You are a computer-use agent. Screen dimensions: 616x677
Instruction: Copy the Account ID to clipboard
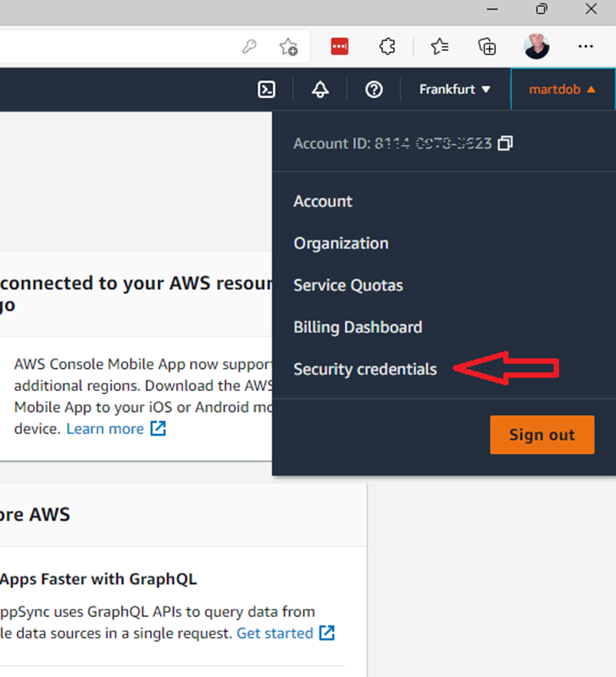click(505, 143)
